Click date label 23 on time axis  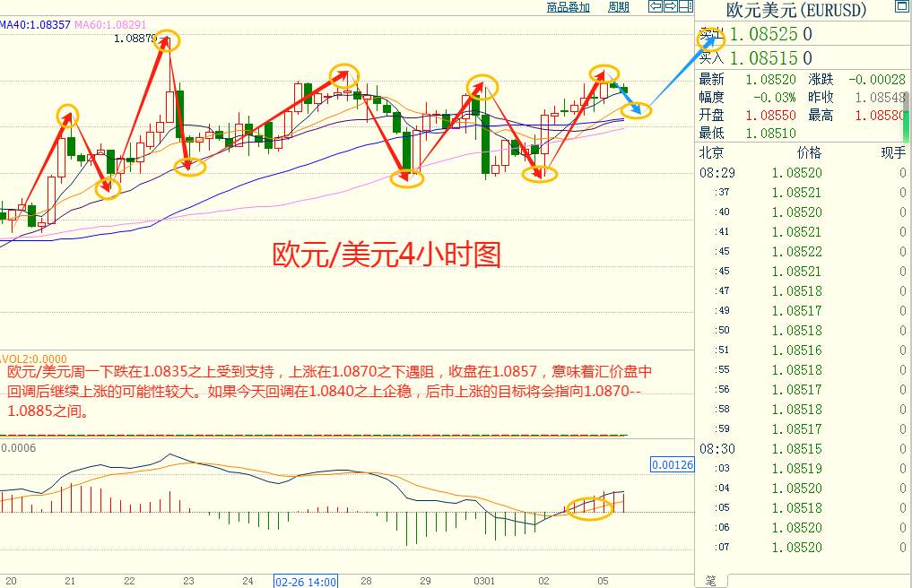pos(188,581)
